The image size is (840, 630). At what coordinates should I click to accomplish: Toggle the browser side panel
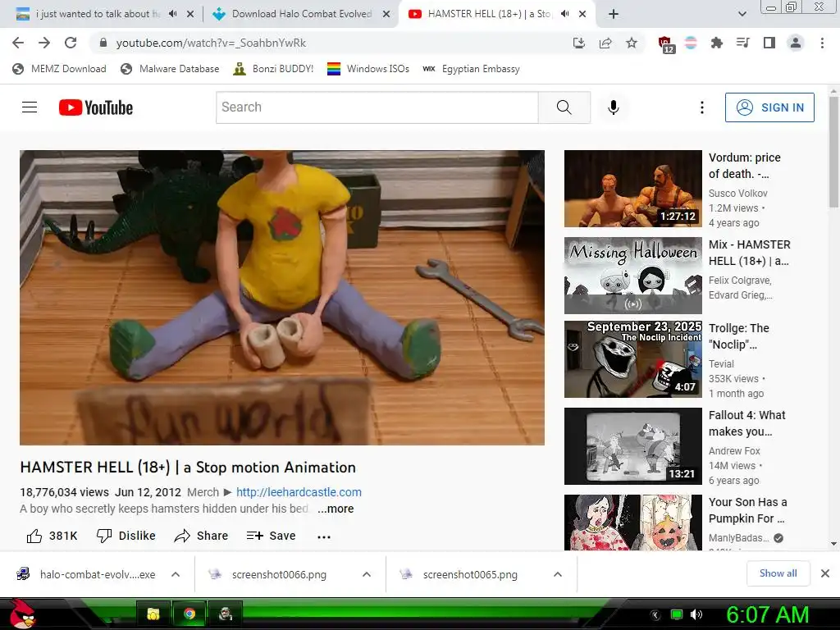pos(769,43)
